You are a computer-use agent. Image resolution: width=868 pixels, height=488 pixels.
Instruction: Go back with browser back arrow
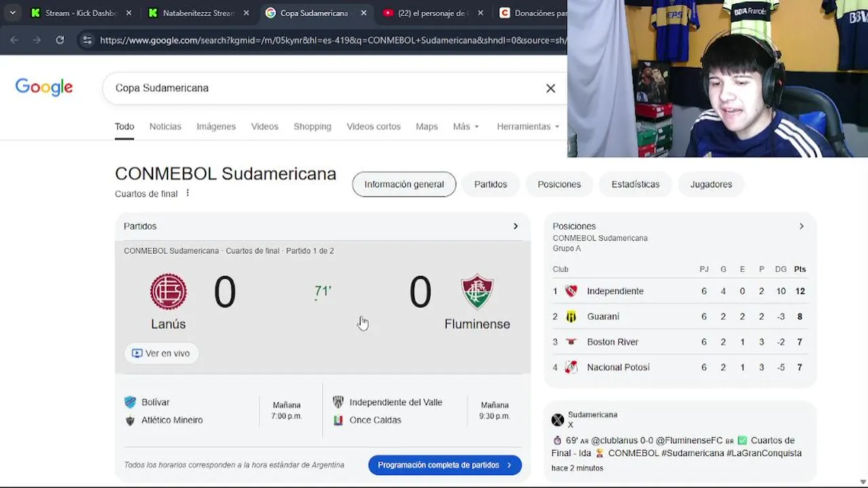tap(14, 40)
